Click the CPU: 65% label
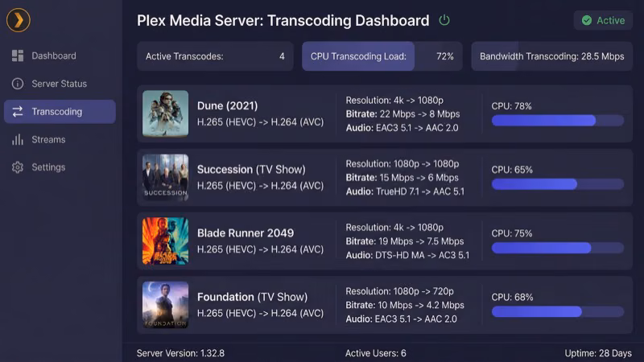The height and width of the screenshot is (362, 644). [x=512, y=170]
